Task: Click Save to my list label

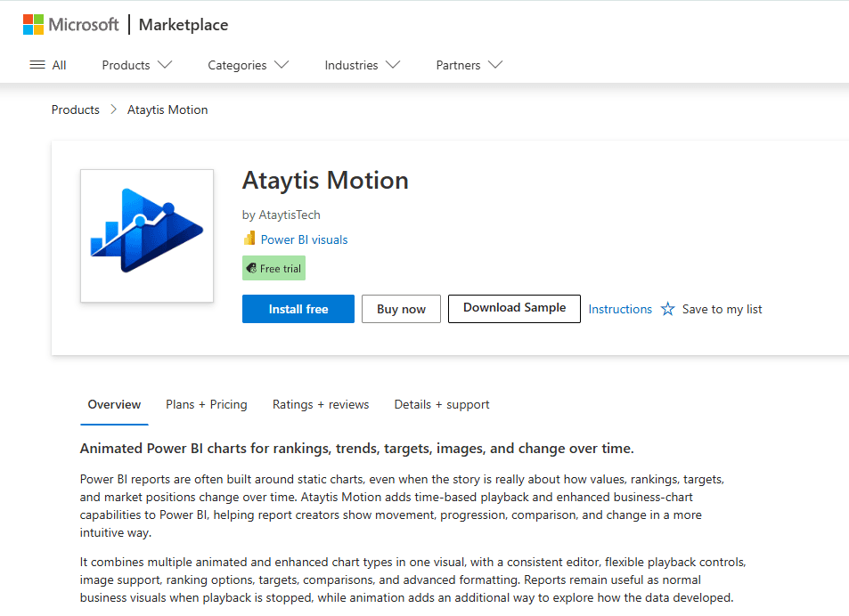Action: pyautogui.click(x=722, y=309)
